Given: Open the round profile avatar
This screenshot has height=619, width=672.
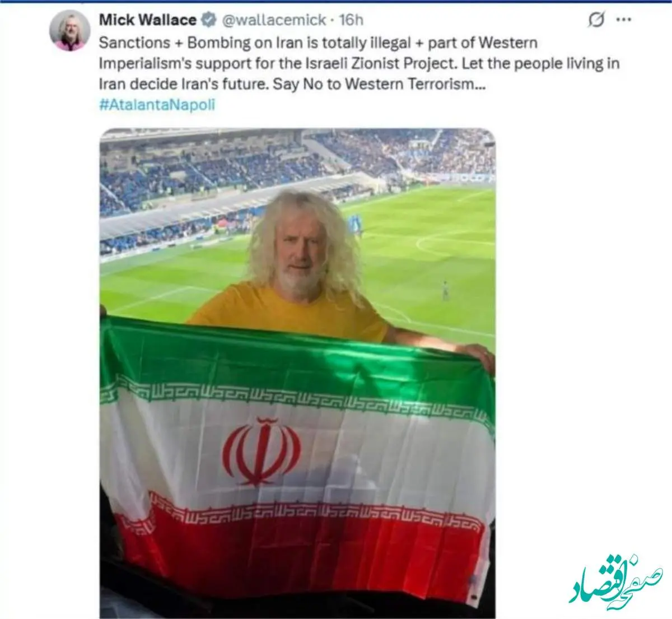Looking at the screenshot, I should pyautogui.click(x=69, y=30).
